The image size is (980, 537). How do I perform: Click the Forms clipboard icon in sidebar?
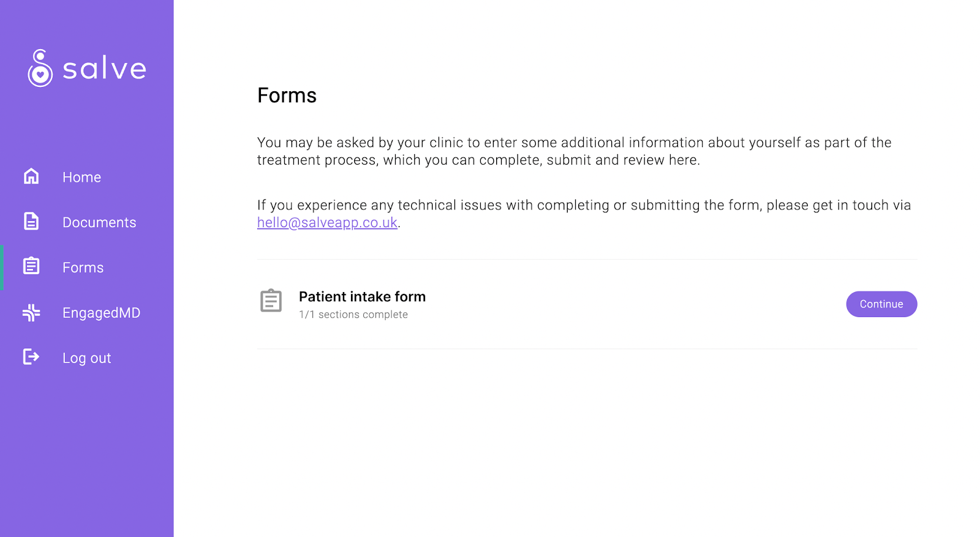(31, 266)
